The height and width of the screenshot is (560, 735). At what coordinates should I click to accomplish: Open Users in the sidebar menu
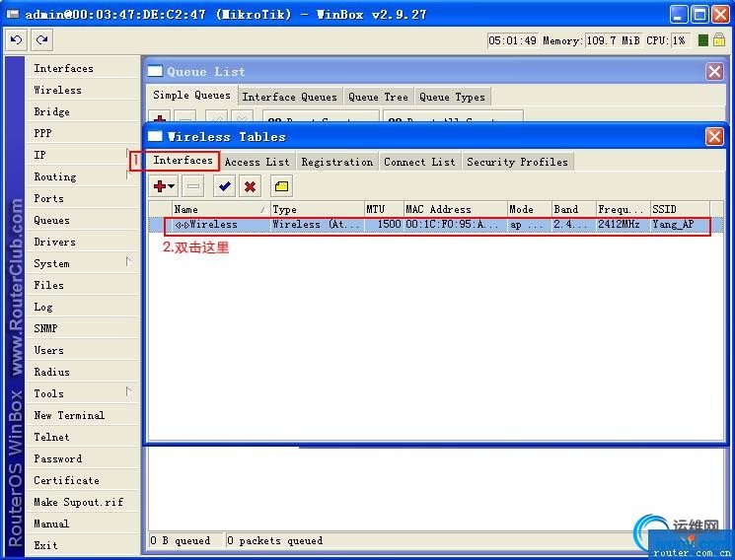point(82,350)
